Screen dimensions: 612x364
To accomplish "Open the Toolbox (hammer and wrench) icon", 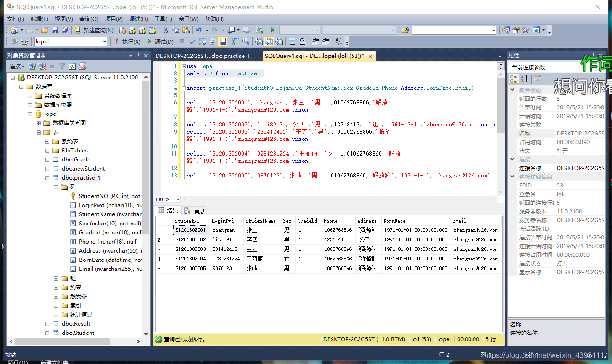I will [526, 30].
